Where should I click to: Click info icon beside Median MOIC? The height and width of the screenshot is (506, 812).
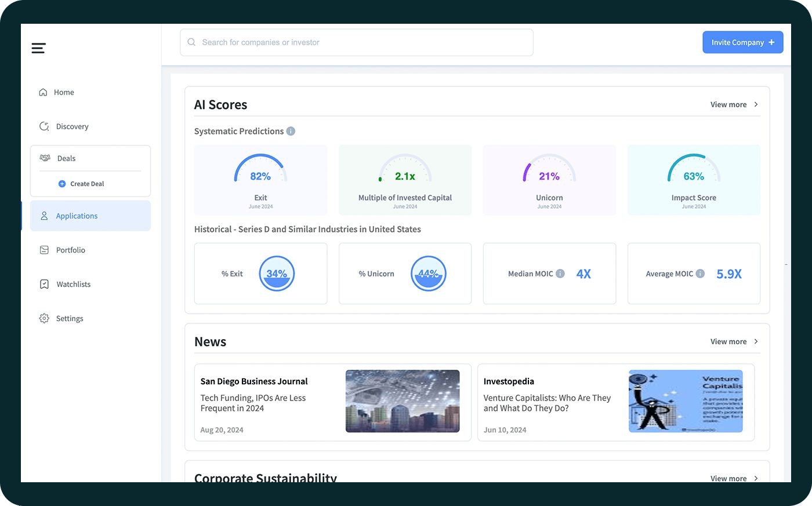pos(560,274)
